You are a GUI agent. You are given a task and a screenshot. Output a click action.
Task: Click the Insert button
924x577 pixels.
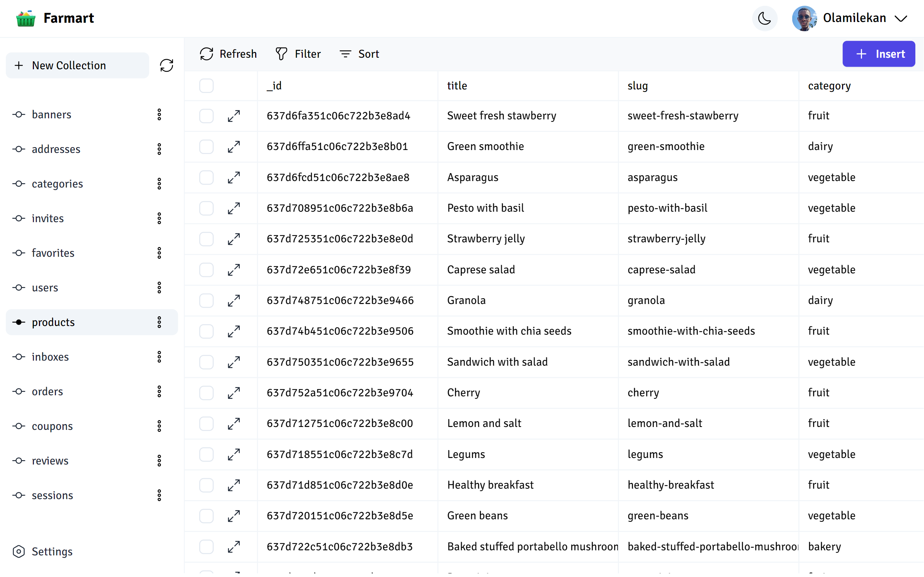[878, 54]
